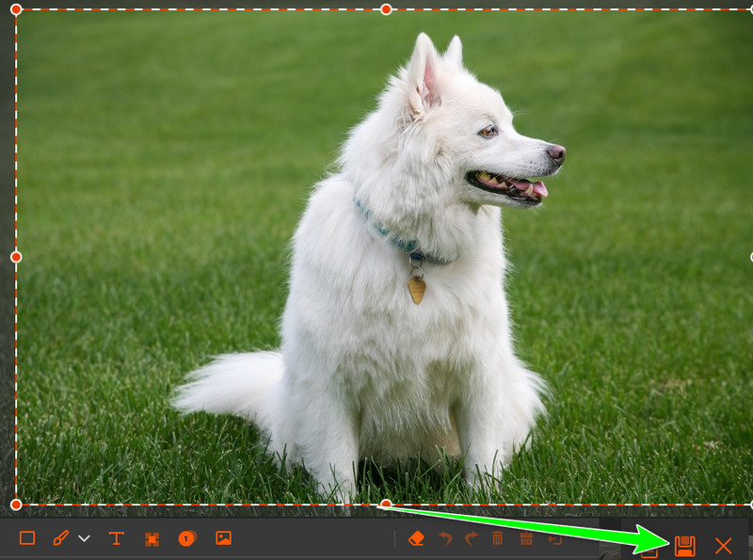Image resolution: width=753 pixels, height=560 pixels.
Task: Cancel the capture with the orange X
Action: click(723, 546)
